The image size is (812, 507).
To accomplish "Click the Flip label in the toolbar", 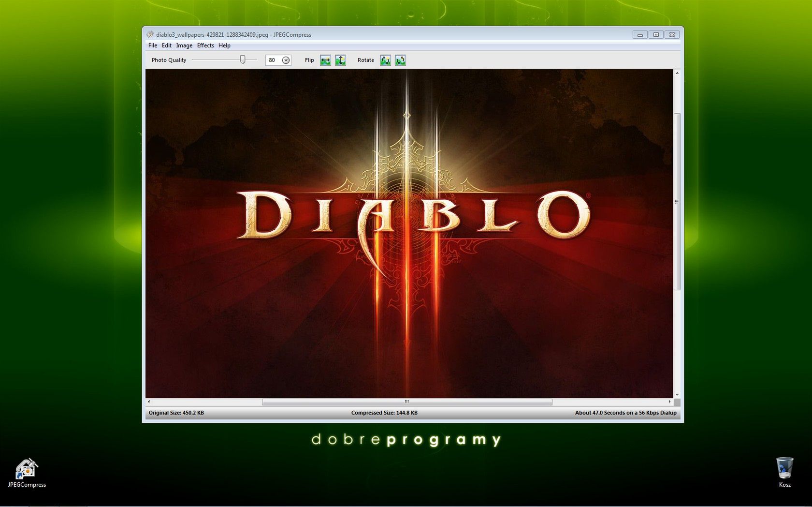I will click(x=309, y=60).
